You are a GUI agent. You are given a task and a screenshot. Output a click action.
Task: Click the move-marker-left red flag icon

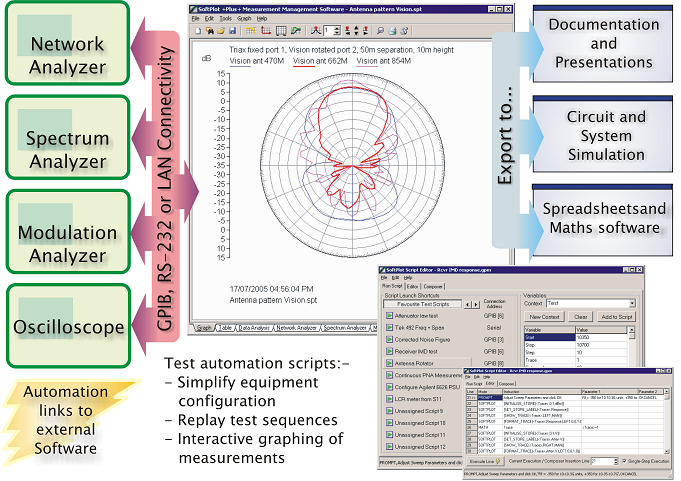click(348, 31)
